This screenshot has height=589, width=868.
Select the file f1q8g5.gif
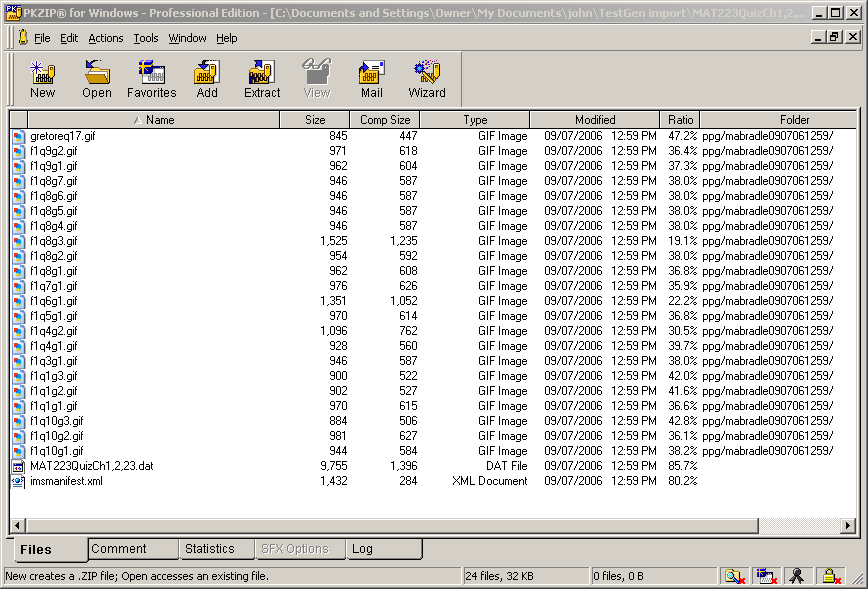point(54,211)
